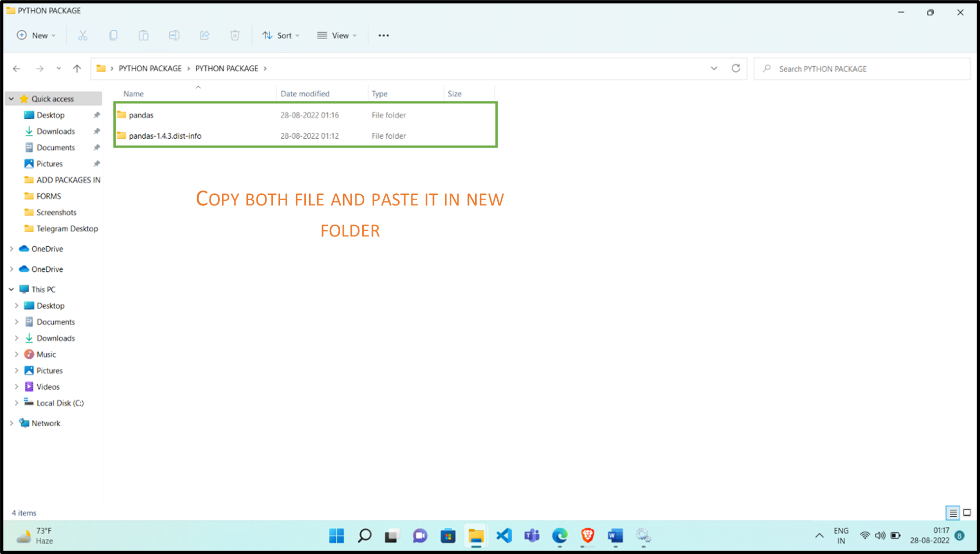This screenshot has width=980, height=554.
Task: Launch Microsoft Edge from the taskbar
Action: pos(559,536)
